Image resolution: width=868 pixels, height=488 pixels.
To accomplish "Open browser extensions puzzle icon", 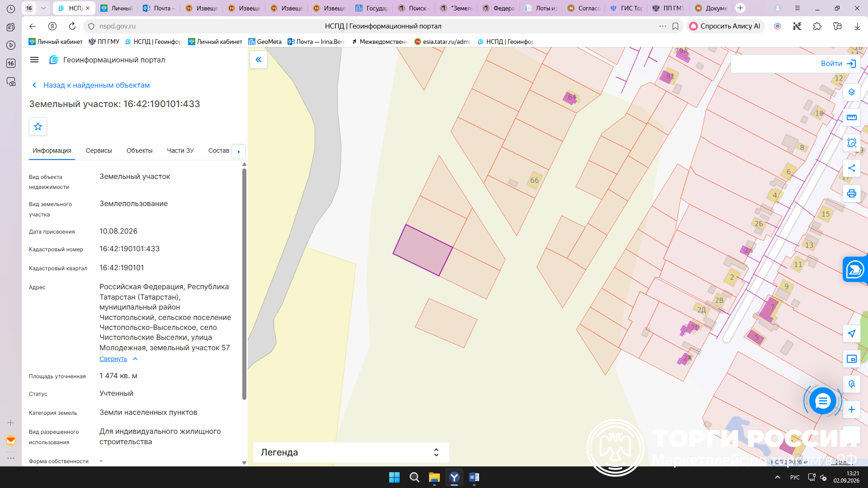I will [x=817, y=26].
